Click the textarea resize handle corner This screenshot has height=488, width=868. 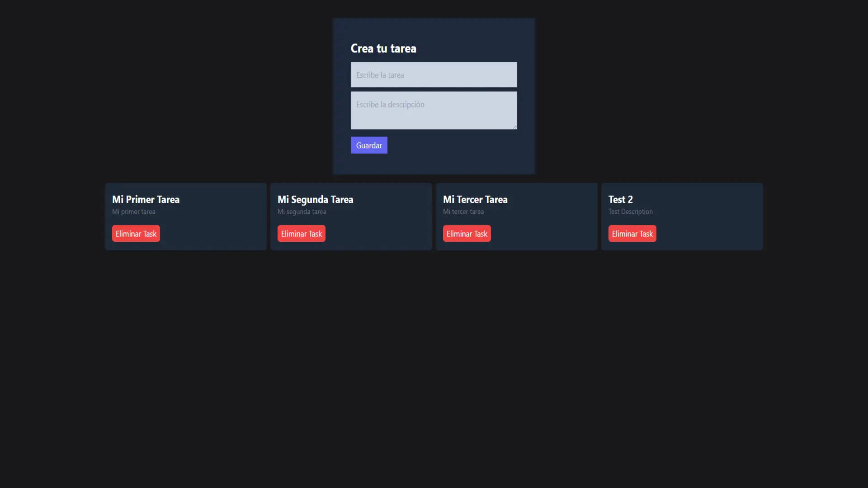tap(514, 127)
